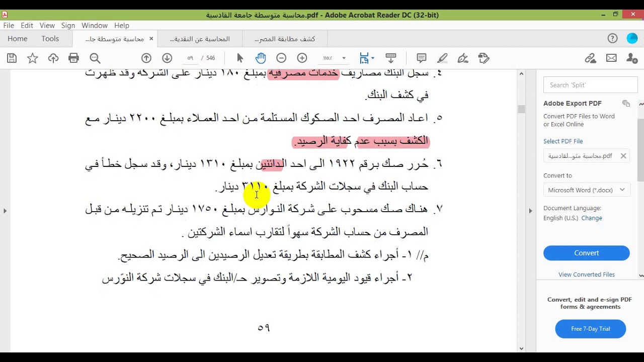Zoom in with plus icon

pyautogui.click(x=302, y=58)
